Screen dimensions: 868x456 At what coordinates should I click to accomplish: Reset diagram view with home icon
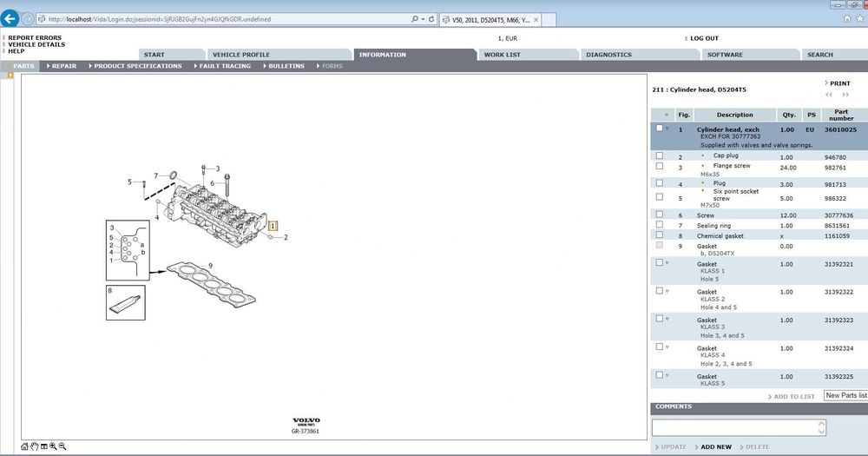point(24,446)
